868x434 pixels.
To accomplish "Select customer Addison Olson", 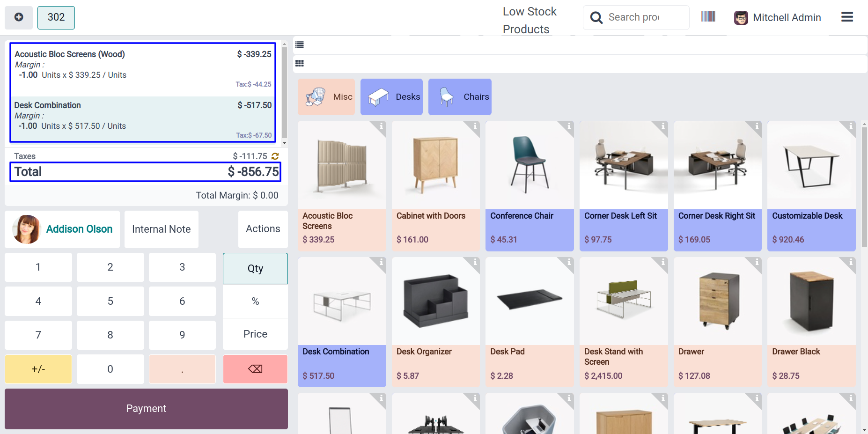I will pos(62,229).
